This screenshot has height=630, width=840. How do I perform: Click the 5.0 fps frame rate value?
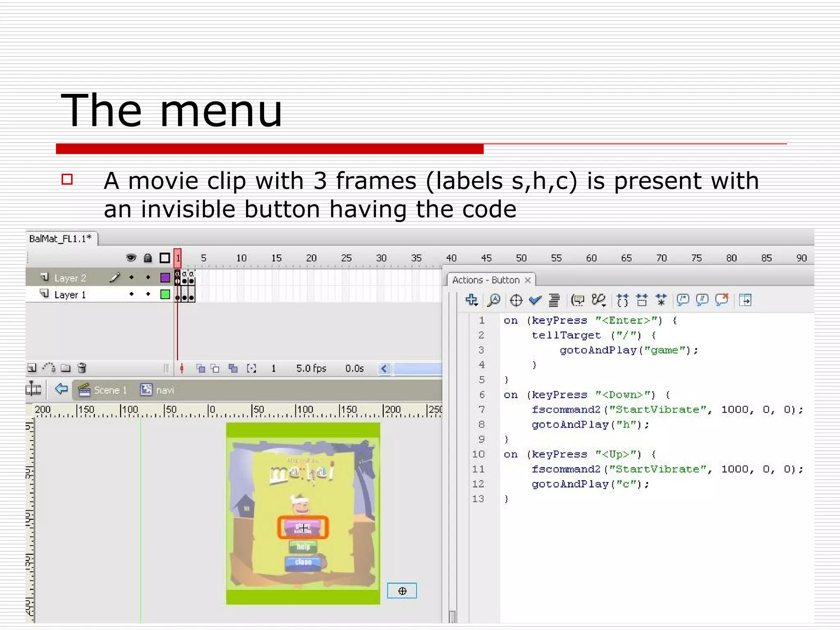tap(311, 369)
